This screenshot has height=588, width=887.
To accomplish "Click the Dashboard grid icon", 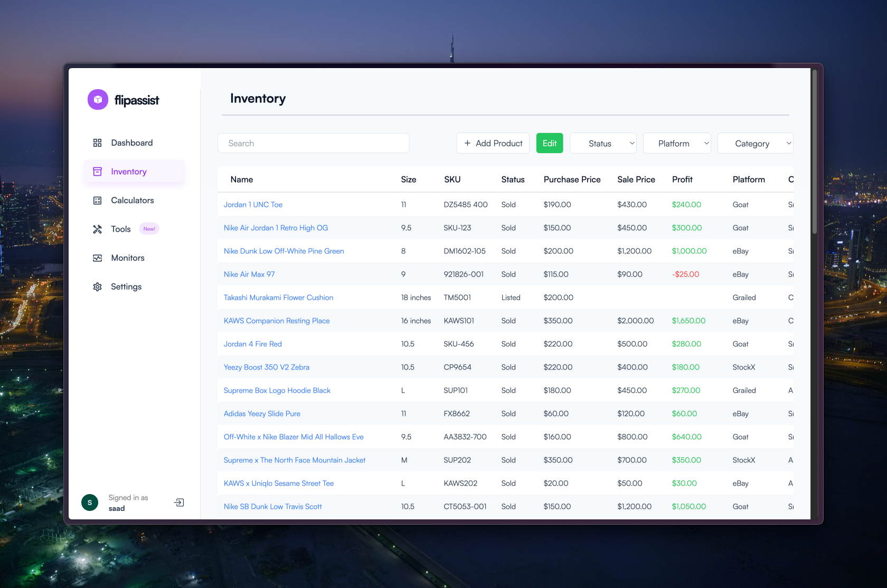I will click(x=97, y=143).
